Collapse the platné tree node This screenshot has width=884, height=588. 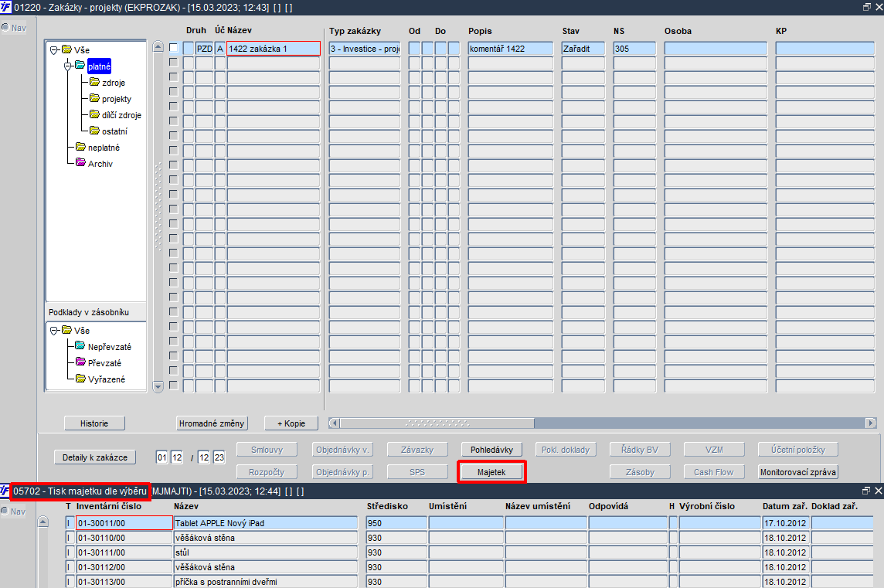coord(68,66)
